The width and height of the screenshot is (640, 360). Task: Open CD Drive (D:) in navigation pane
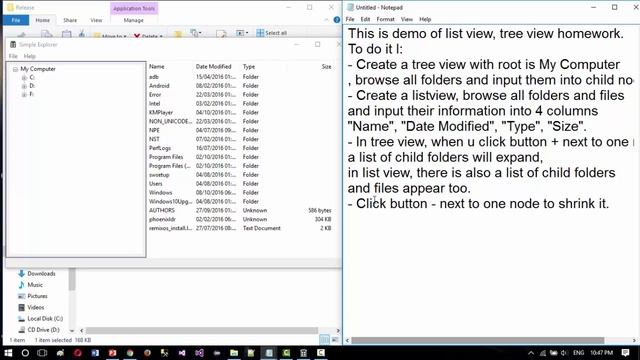click(39, 330)
